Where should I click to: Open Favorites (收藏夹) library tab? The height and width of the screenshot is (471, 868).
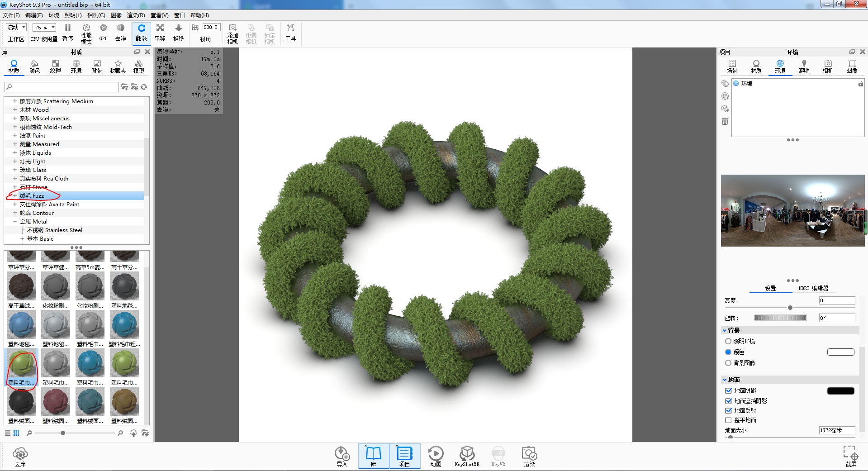coord(118,67)
